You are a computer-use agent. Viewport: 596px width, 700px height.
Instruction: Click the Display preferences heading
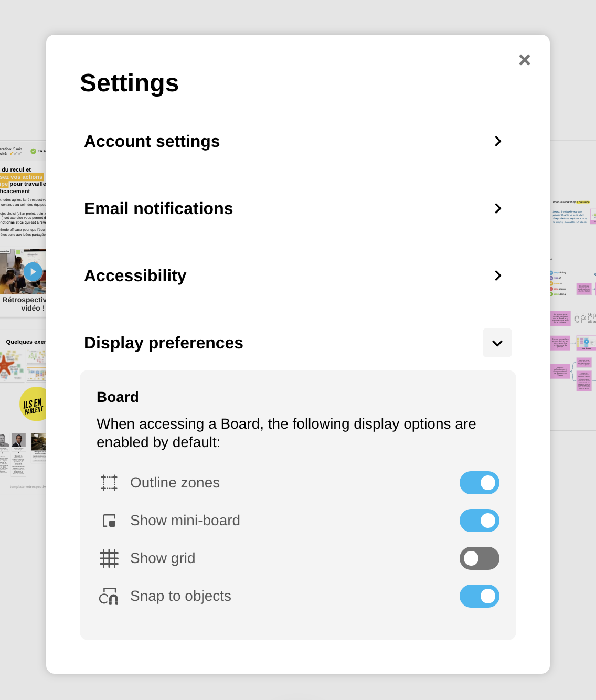pos(164,343)
